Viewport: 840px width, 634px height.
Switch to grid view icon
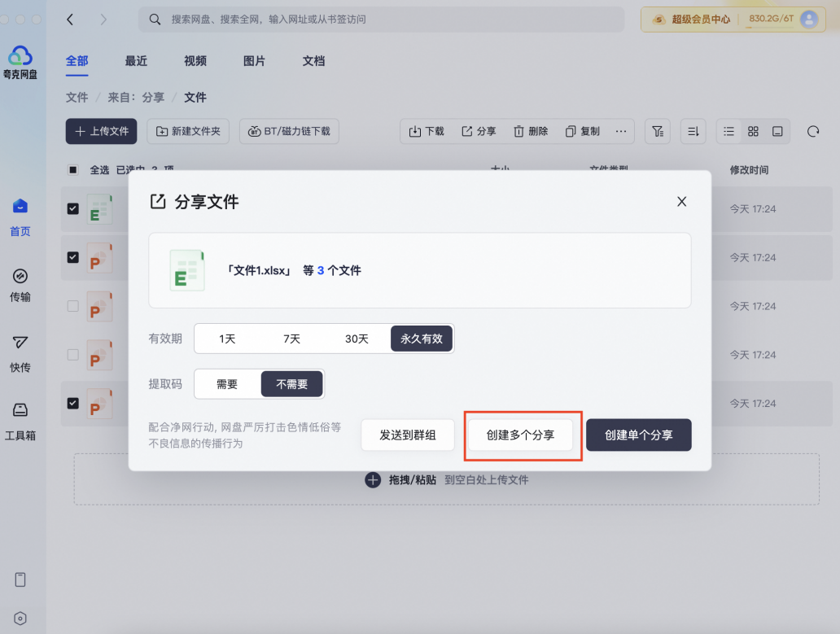coord(753,131)
